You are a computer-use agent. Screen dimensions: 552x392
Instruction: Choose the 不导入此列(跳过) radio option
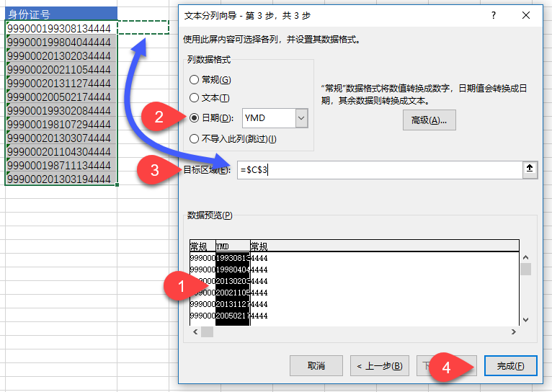tap(194, 138)
